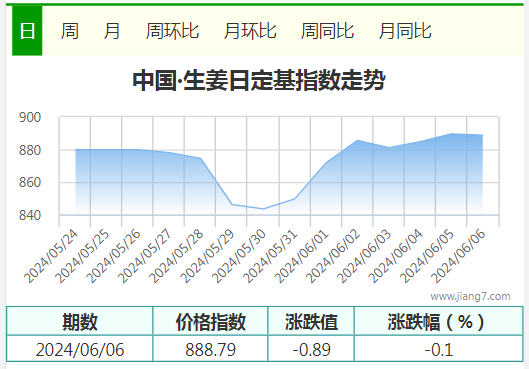Select the -0.1 percent change cell

coord(439,349)
